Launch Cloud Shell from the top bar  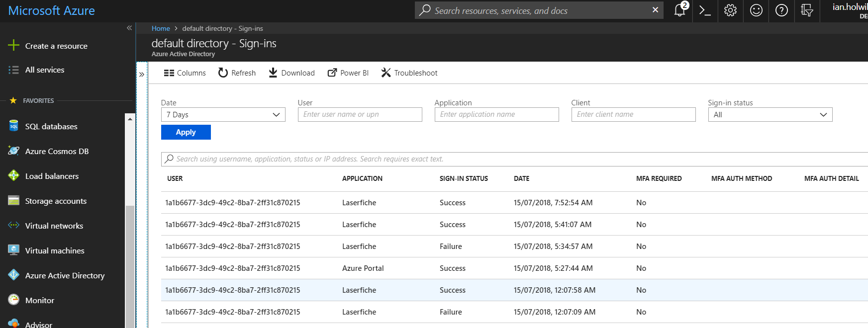coord(705,10)
